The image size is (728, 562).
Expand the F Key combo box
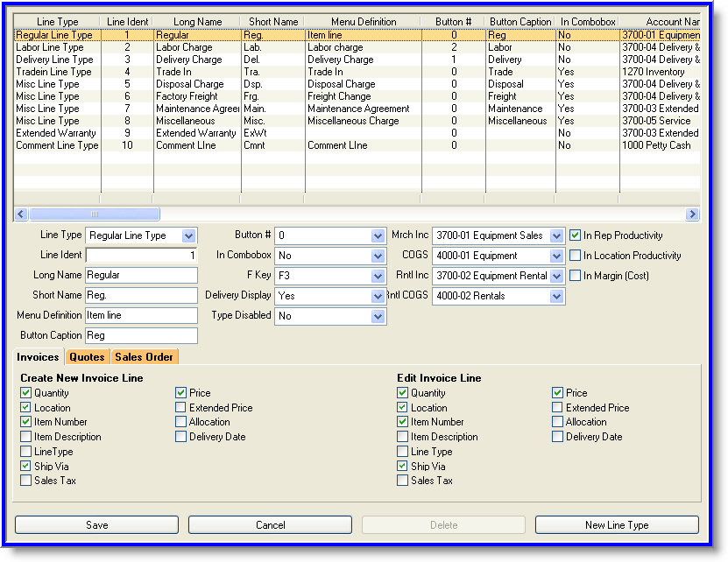pos(378,276)
